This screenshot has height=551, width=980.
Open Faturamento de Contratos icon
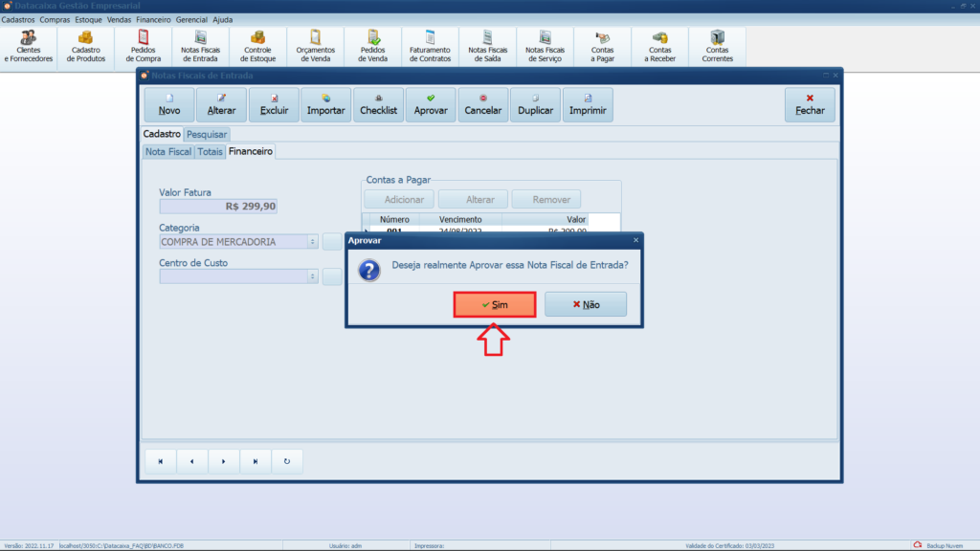[430, 46]
